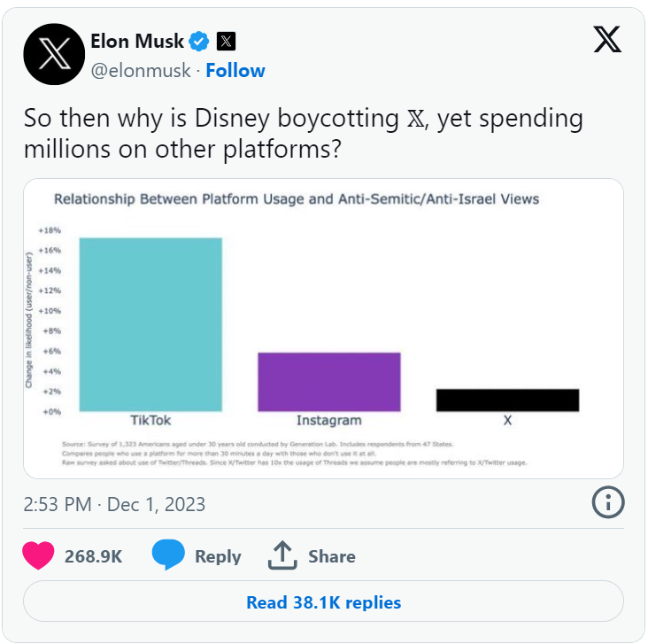Open Elon Musk's profile avatar
Screen dimensions: 648x644
pyautogui.click(x=54, y=54)
